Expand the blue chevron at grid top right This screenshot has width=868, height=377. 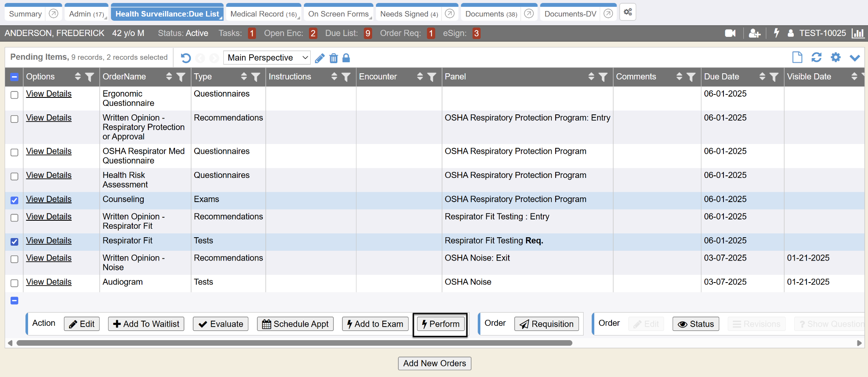pos(854,58)
